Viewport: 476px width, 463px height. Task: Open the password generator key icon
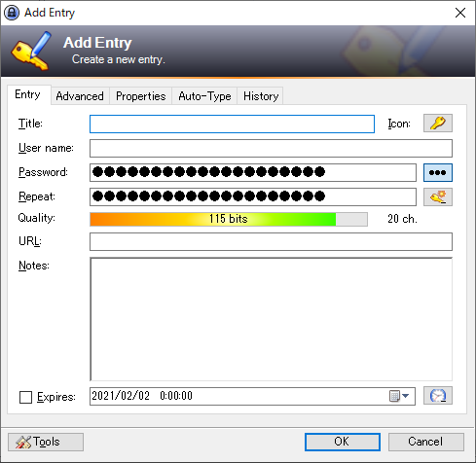click(x=438, y=196)
